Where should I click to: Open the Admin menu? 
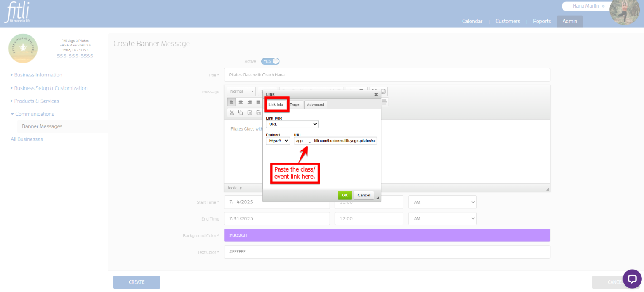tap(570, 21)
